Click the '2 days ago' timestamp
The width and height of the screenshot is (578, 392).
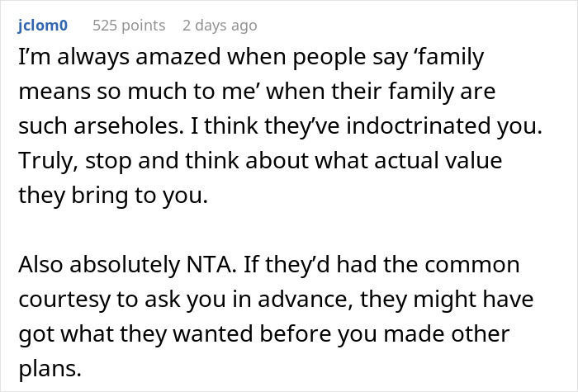point(220,26)
